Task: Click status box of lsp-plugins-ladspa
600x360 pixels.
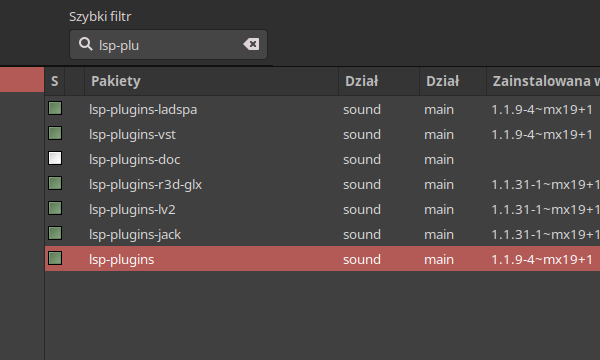Action: tap(55, 108)
